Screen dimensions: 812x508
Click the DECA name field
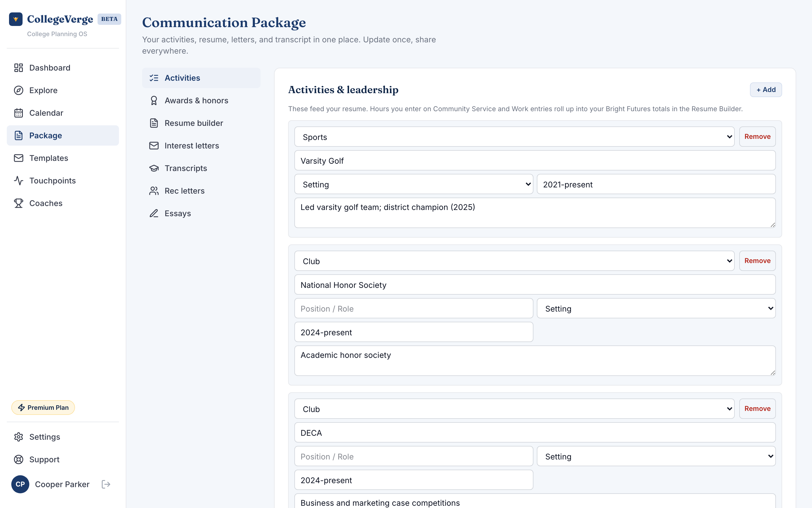coord(535,433)
